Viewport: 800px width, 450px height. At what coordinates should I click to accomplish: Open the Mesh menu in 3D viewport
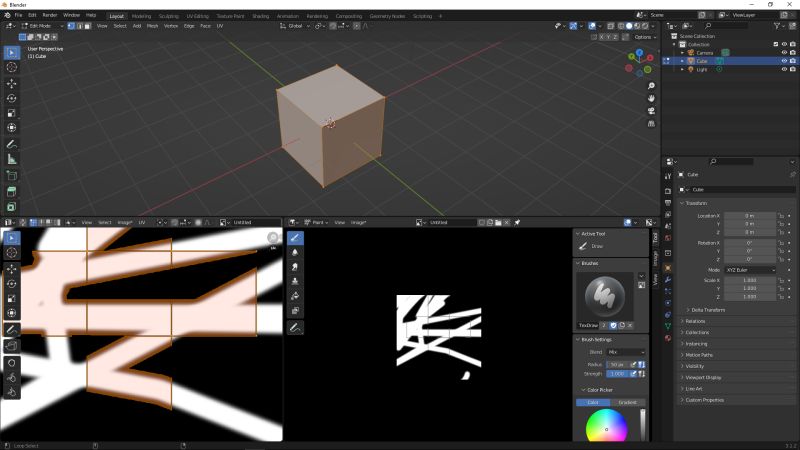[x=153, y=26]
